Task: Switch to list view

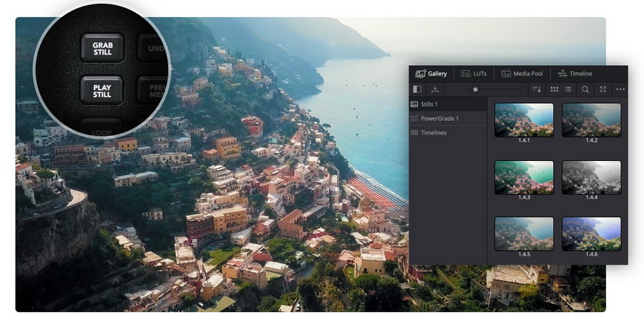Action: coord(567,89)
